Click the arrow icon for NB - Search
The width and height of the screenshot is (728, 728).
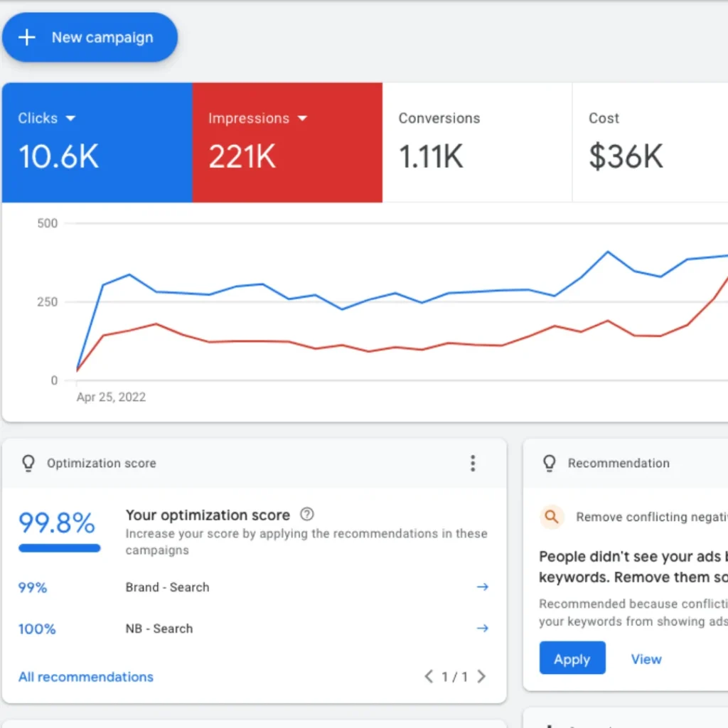[482, 628]
